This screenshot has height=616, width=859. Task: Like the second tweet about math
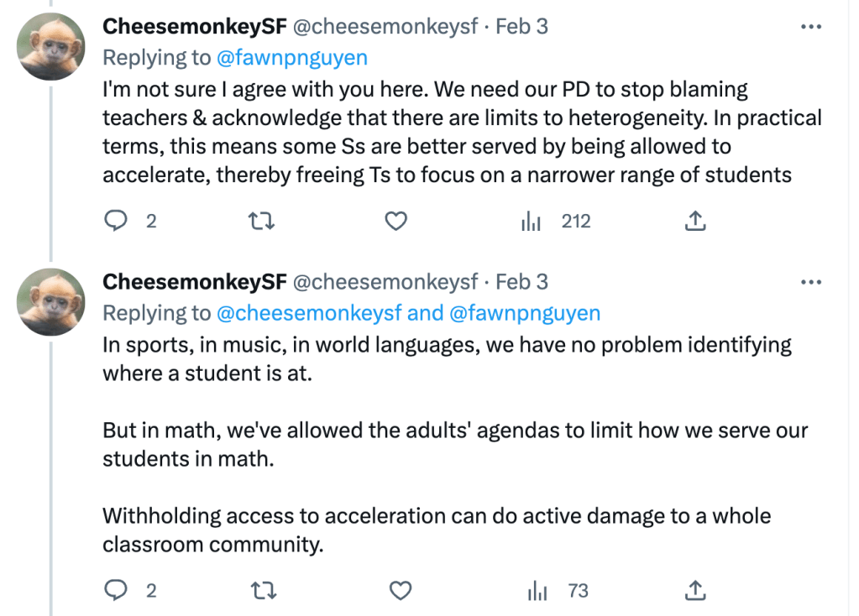401,591
